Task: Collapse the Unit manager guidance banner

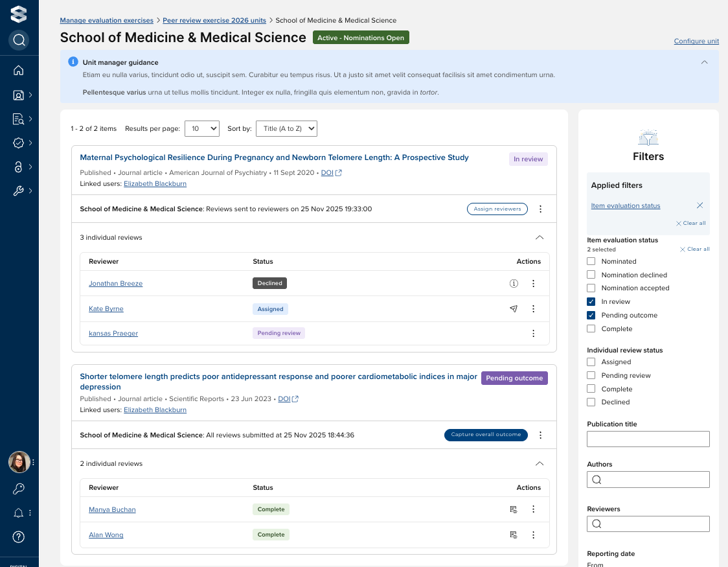Action: 705,63
